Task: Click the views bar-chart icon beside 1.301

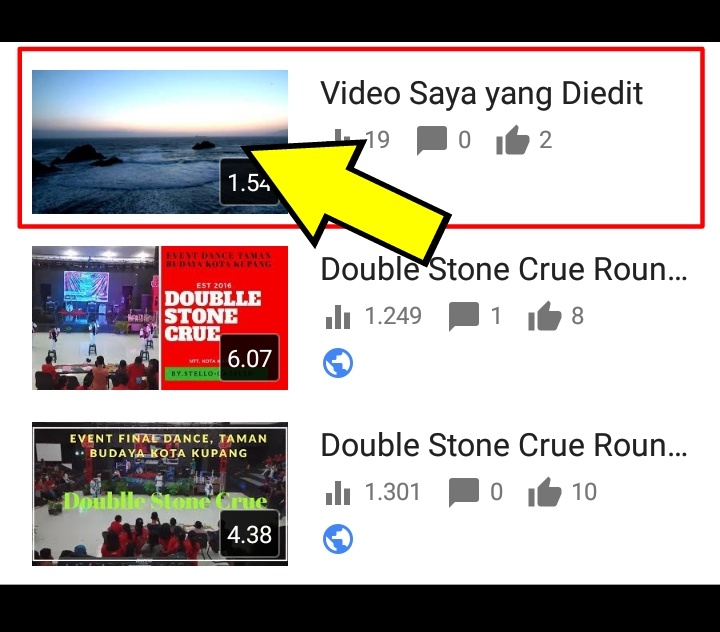Action: click(338, 492)
